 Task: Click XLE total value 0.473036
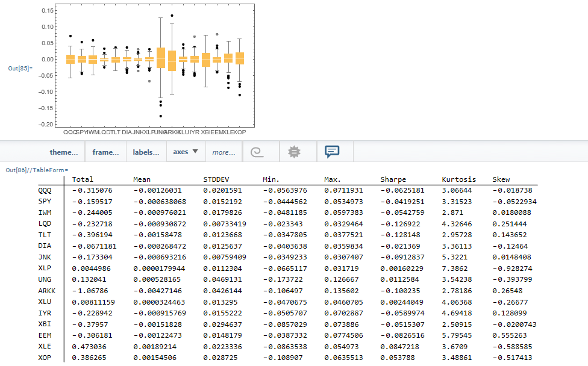(x=89, y=347)
